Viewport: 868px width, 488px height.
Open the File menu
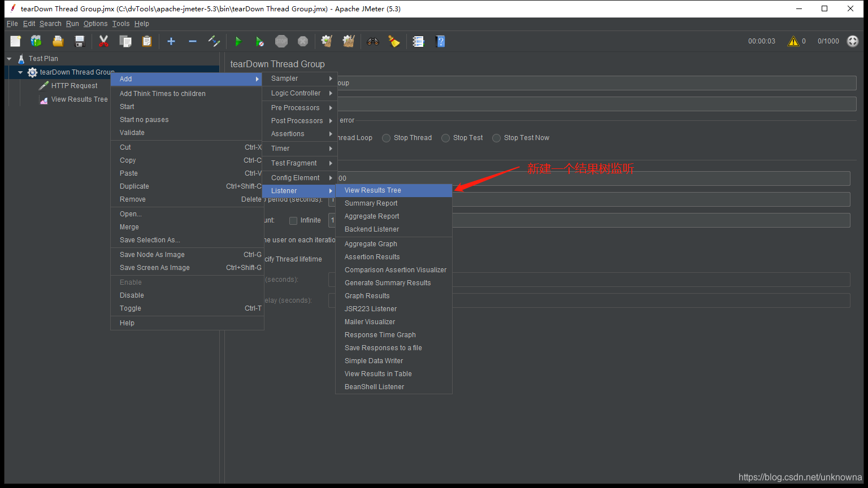pos(12,24)
